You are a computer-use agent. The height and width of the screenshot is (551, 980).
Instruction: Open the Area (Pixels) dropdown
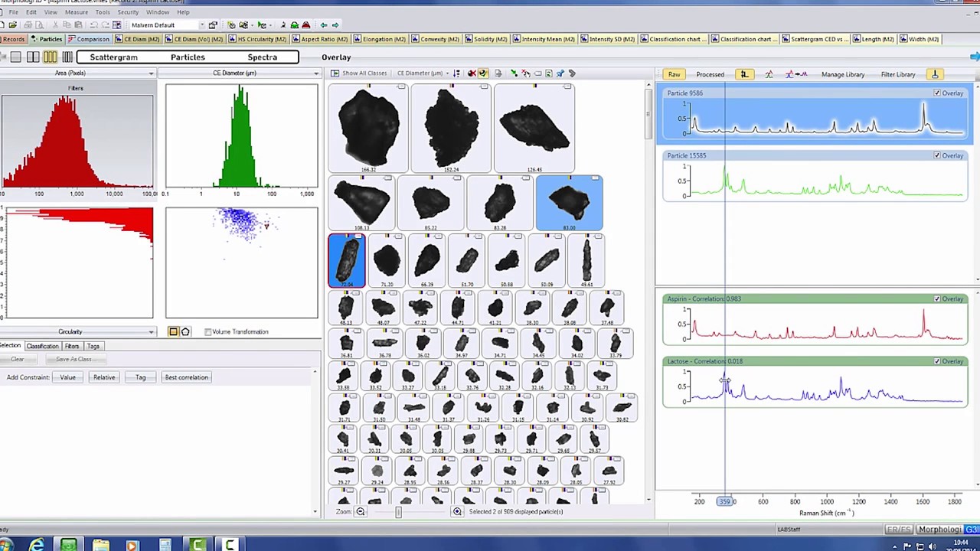(151, 73)
